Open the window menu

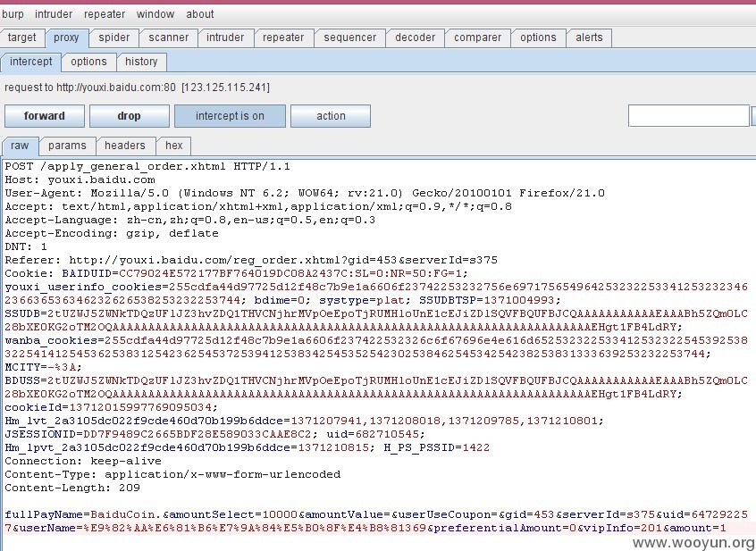pos(155,14)
